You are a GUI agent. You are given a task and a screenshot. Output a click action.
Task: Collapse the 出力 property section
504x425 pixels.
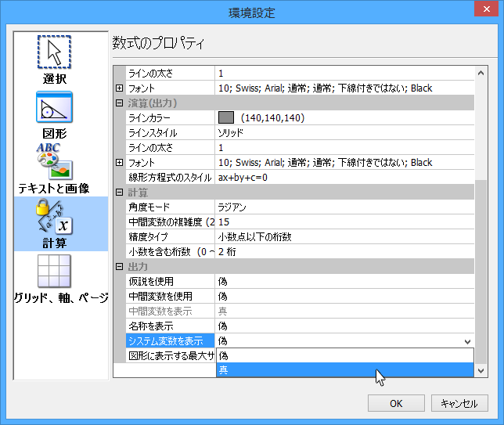tap(120, 267)
